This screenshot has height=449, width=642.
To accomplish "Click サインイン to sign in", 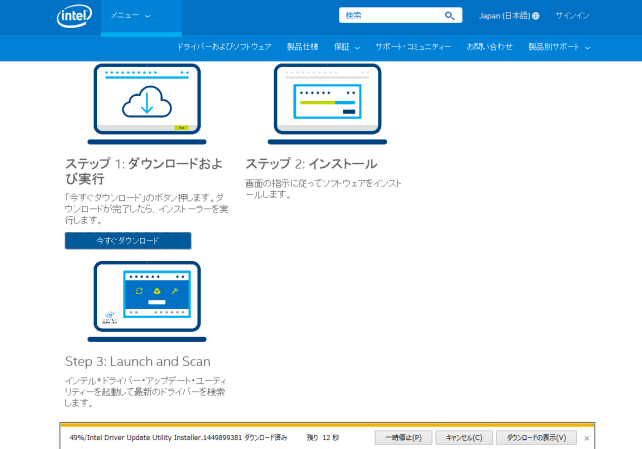I will tap(572, 16).
